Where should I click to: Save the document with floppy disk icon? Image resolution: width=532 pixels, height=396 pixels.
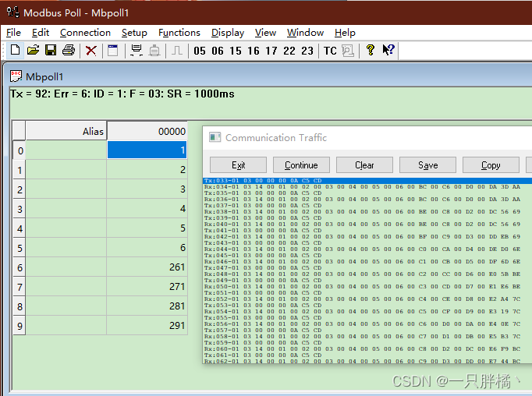click(x=51, y=51)
